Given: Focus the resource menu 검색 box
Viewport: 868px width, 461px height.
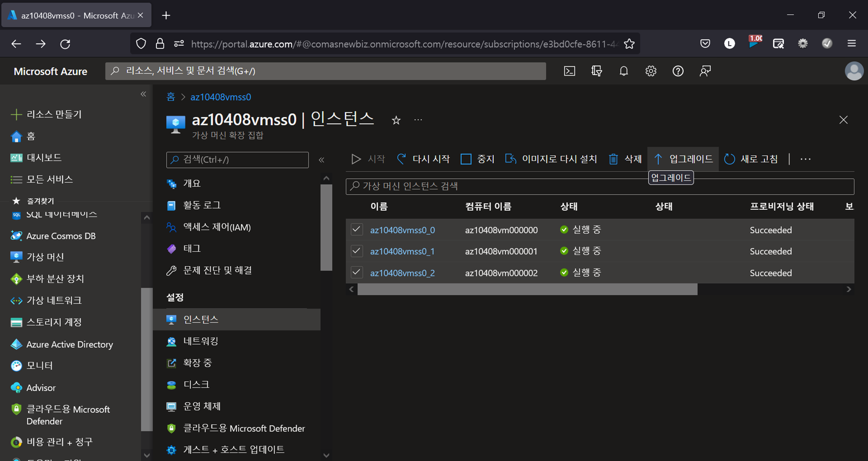Looking at the screenshot, I should (x=237, y=160).
